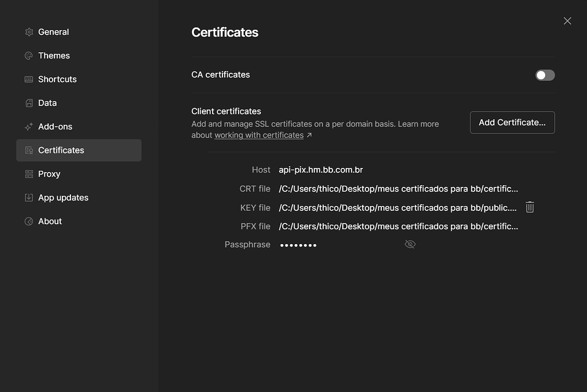Show the hidden passphrase with eye icon

pyautogui.click(x=410, y=245)
